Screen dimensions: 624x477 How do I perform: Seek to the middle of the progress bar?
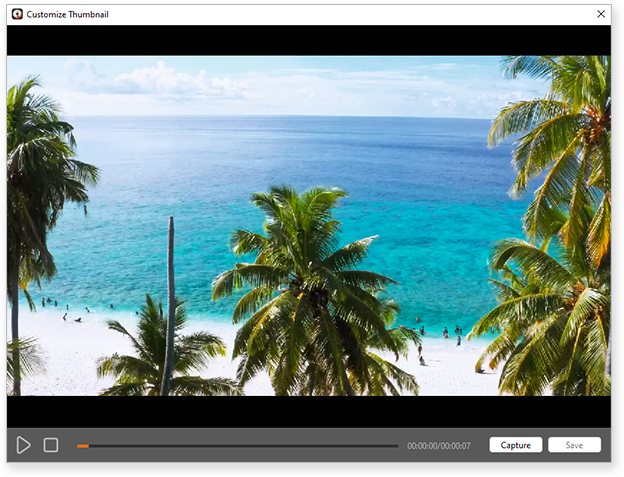coord(238,445)
